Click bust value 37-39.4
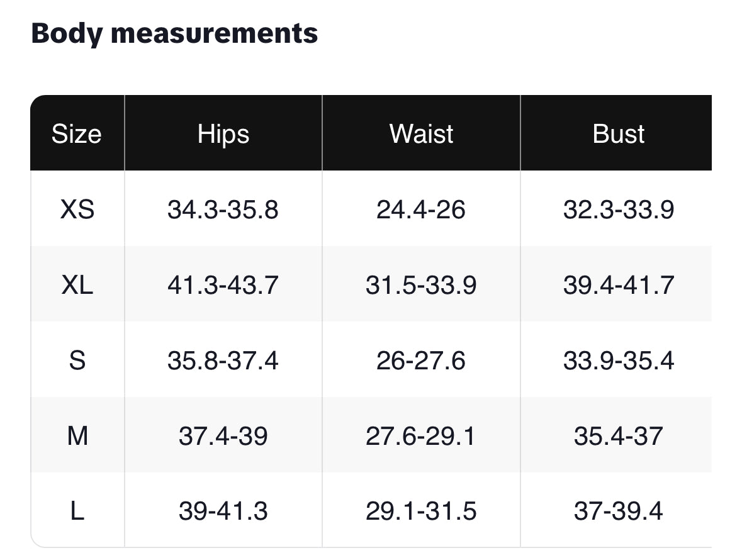 click(619, 511)
